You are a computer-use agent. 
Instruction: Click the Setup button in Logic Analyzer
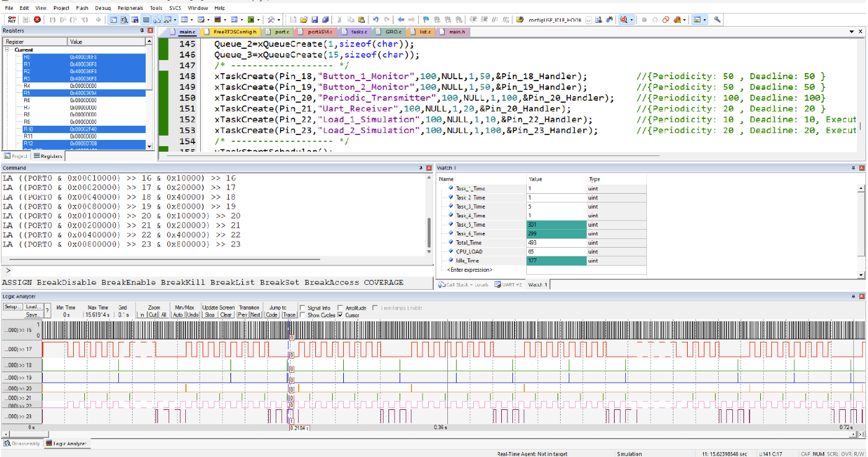14,305
